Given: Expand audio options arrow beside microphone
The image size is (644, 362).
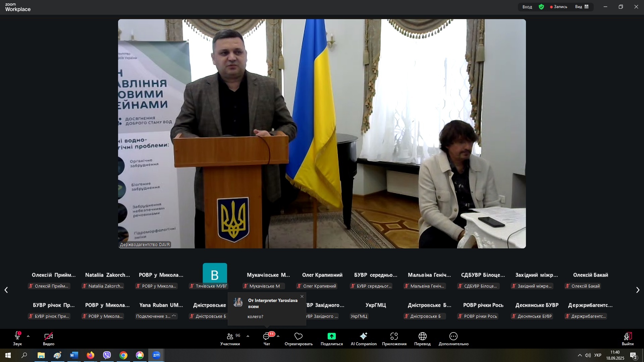Looking at the screenshot, I should pos(28,336).
